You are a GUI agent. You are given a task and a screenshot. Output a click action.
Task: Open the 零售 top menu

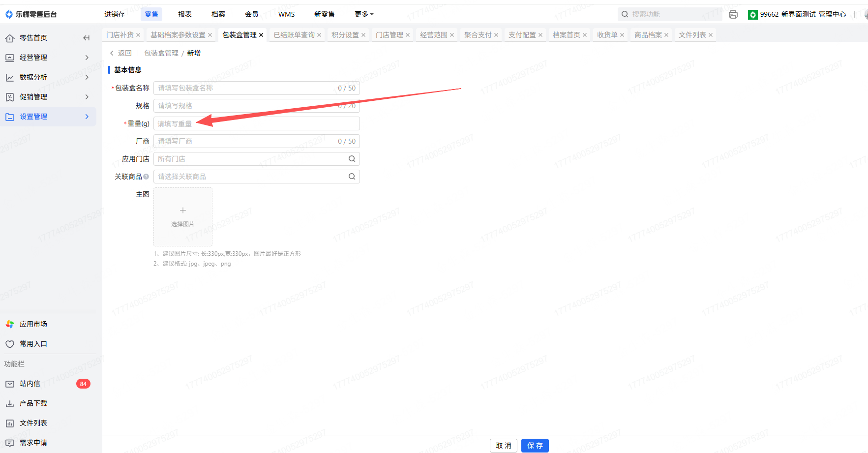pyautogui.click(x=151, y=14)
